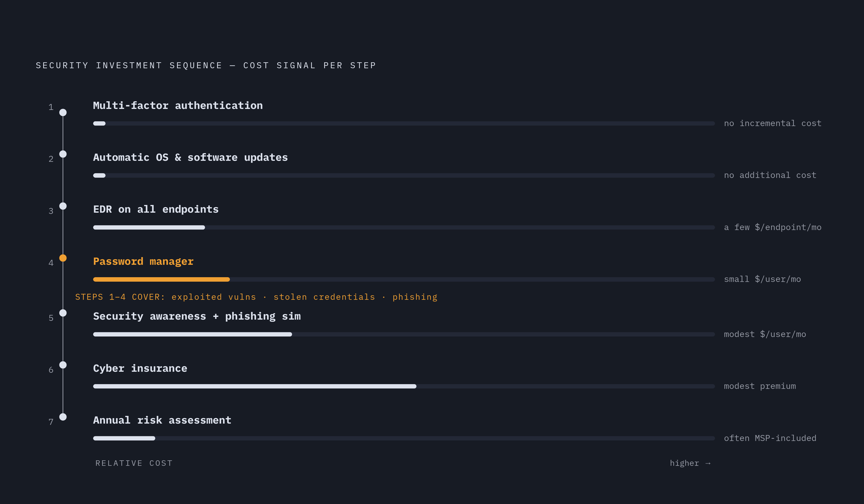This screenshot has width=864, height=504.
Task: Click the Security Investment Sequence title
Action: coord(206,66)
